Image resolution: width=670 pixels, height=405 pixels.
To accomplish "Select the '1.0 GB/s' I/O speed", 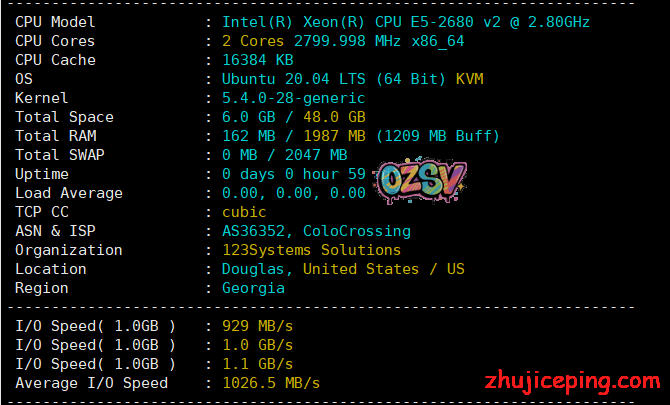I will (257, 345).
